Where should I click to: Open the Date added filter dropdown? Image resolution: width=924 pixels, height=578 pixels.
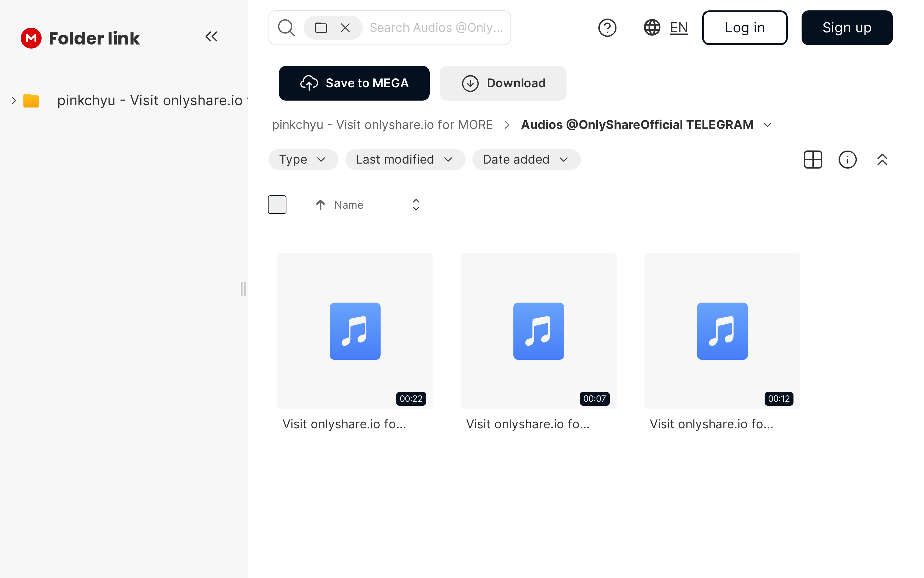click(x=526, y=160)
